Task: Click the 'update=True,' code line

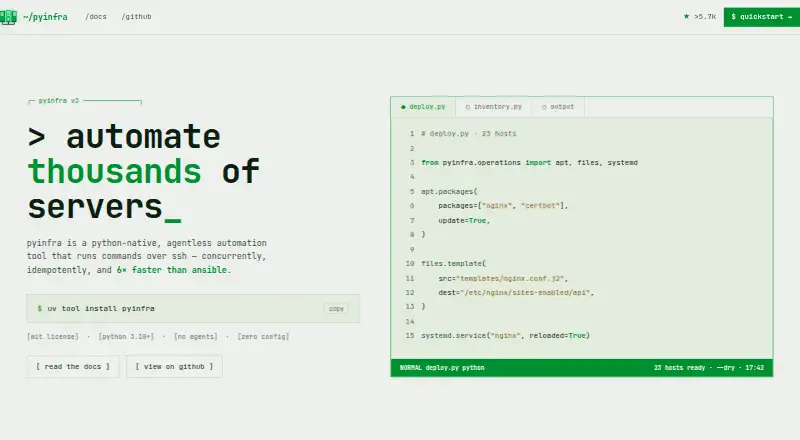Action: (x=464, y=221)
